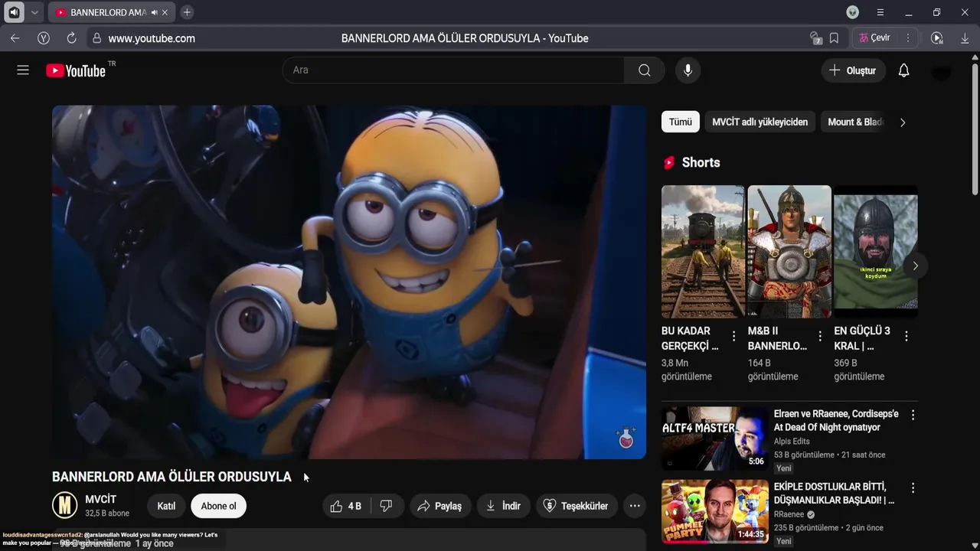980x551 pixels.
Task: Open a new tab with plus
Action: (x=187, y=13)
